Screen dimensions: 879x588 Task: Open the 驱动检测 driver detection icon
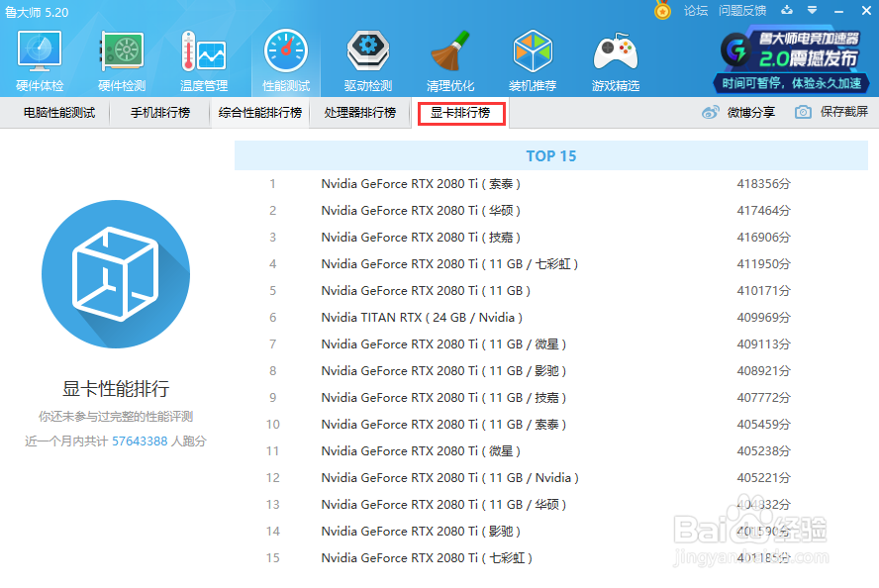(x=368, y=60)
